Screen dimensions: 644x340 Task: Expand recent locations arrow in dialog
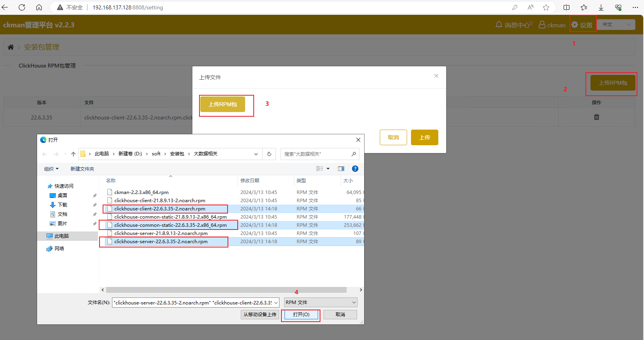(x=65, y=154)
